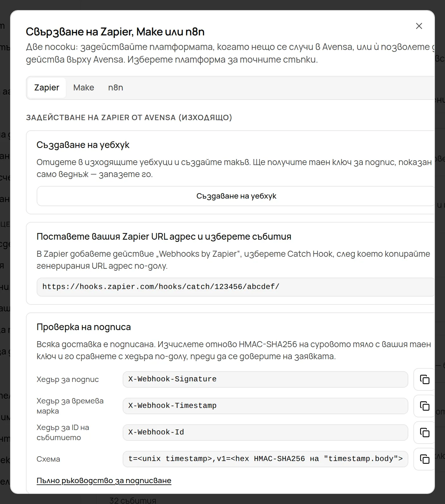This screenshot has width=445, height=504.
Task: Select the Zapier tab
Action: pos(47,88)
